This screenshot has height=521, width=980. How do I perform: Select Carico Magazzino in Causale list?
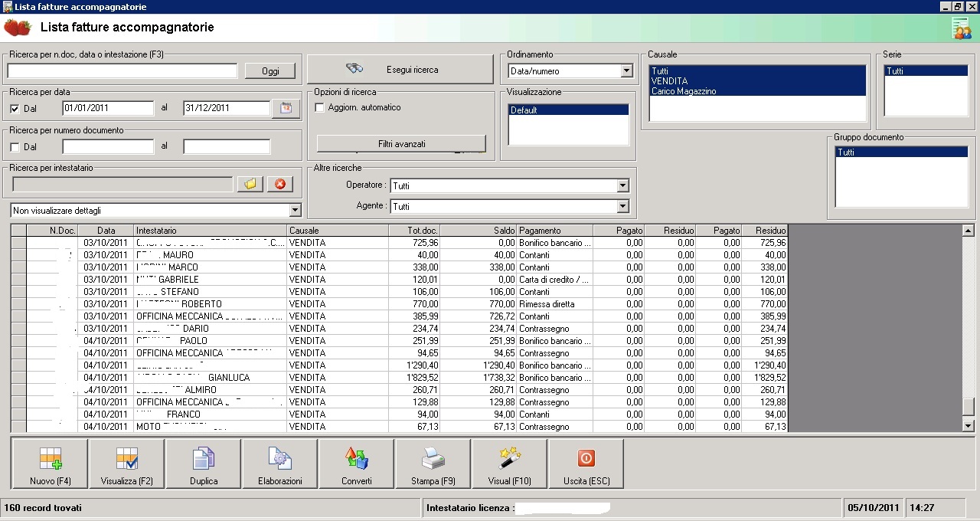coord(684,91)
